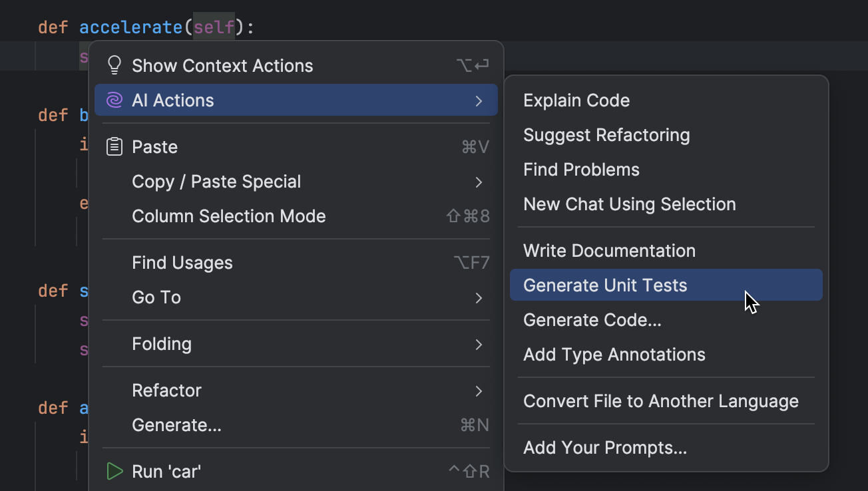Click Generate Unit Tests
This screenshot has width=868, height=491.
click(605, 285)
